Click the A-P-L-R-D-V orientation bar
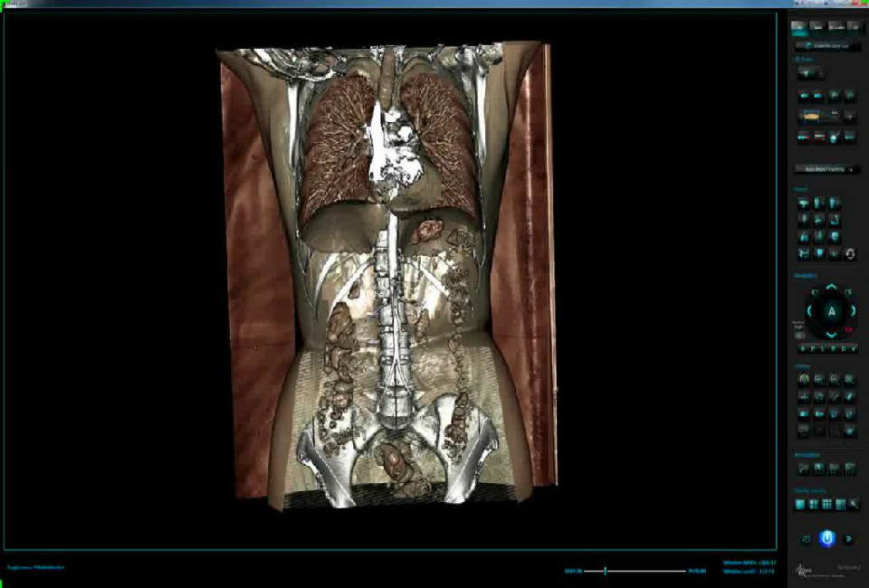The height and width of the screenshot is (588, 869). coord(826,348)
